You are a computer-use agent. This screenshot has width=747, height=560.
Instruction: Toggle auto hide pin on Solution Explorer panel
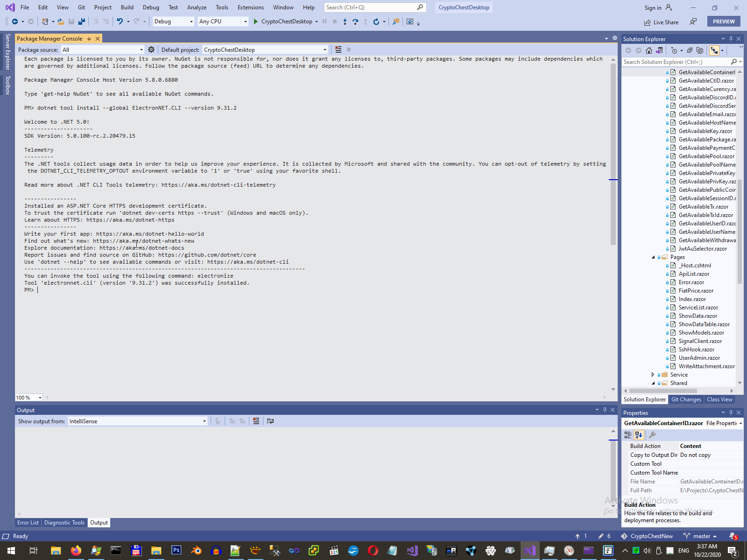pos(731,39)
